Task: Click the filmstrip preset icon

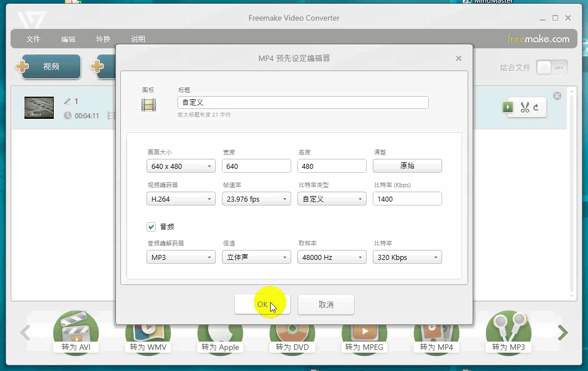Action: click(x=148, y=104)
